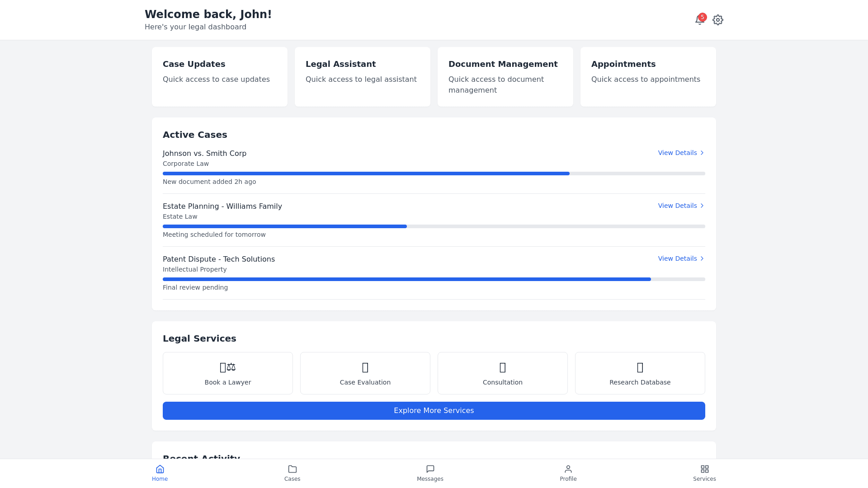
Task: Open the Profile tab
Action: click(568, 473)
